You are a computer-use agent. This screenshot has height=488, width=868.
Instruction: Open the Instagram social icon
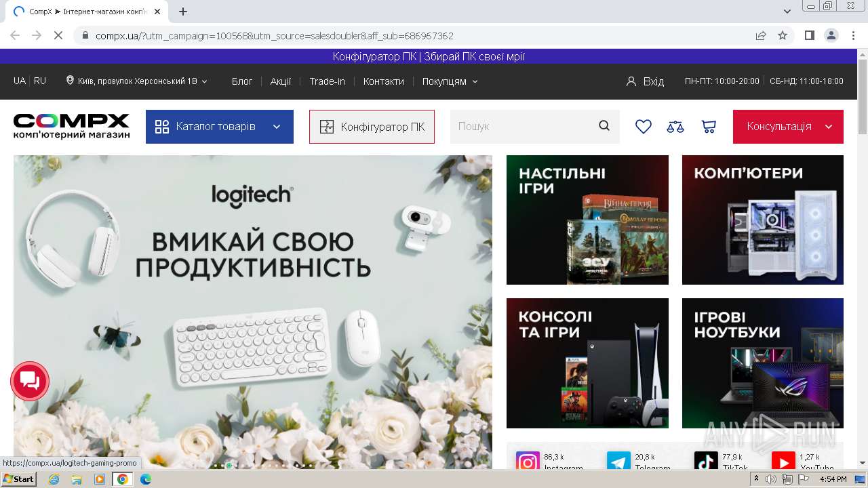pos(528,462)
